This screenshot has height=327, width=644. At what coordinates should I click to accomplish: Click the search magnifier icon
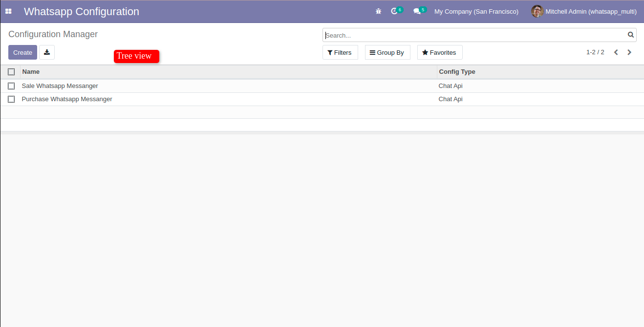(x=631, y=35)
